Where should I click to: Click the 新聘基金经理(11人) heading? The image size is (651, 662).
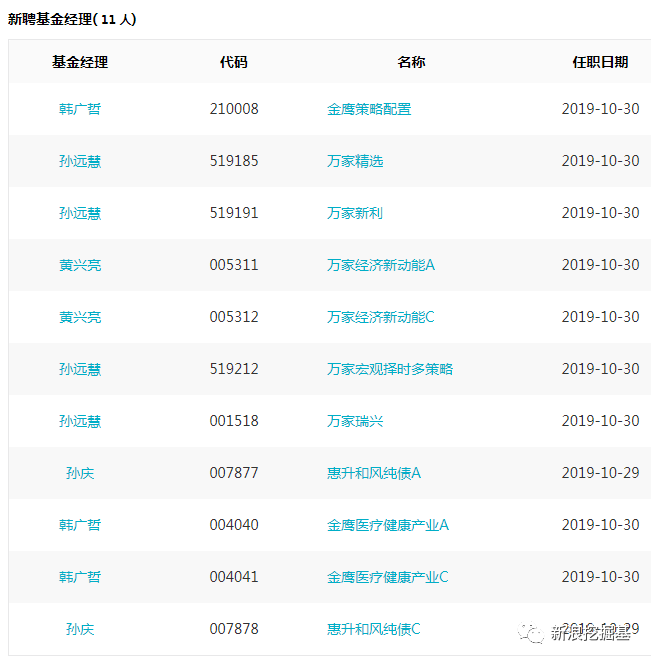point(72,19)
